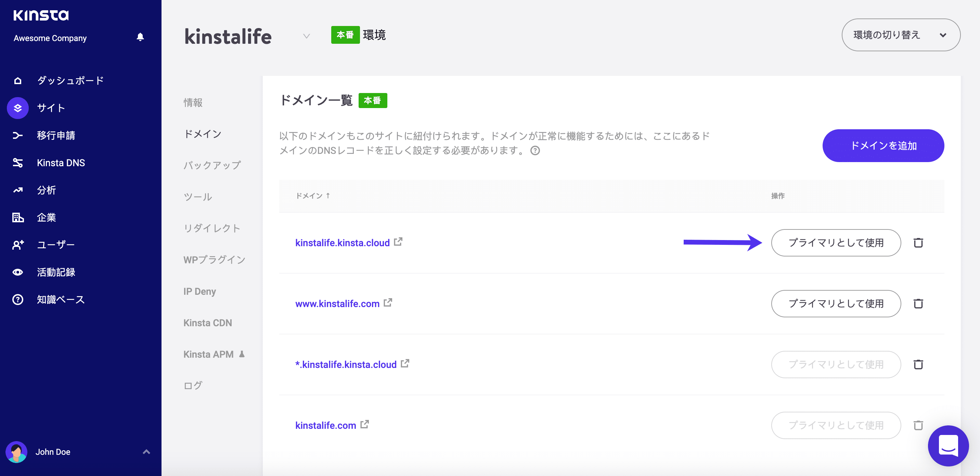Image resolution: width=980 pixels, height=476 pixels.
Task: Set www.kinstalife.com as primary domain
Action: pyautogui.click(x=836, y=303)
